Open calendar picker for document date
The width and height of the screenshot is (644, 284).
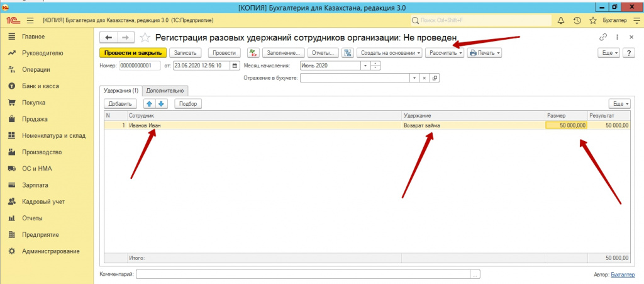coord(235,65)
